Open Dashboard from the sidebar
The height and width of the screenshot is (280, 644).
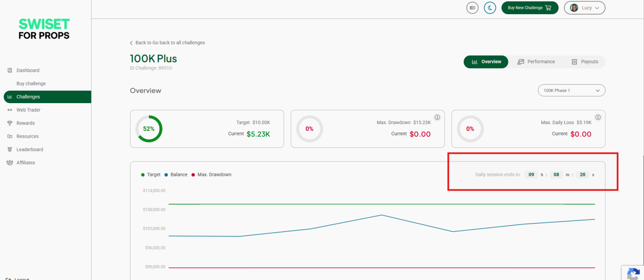[28, 70]
